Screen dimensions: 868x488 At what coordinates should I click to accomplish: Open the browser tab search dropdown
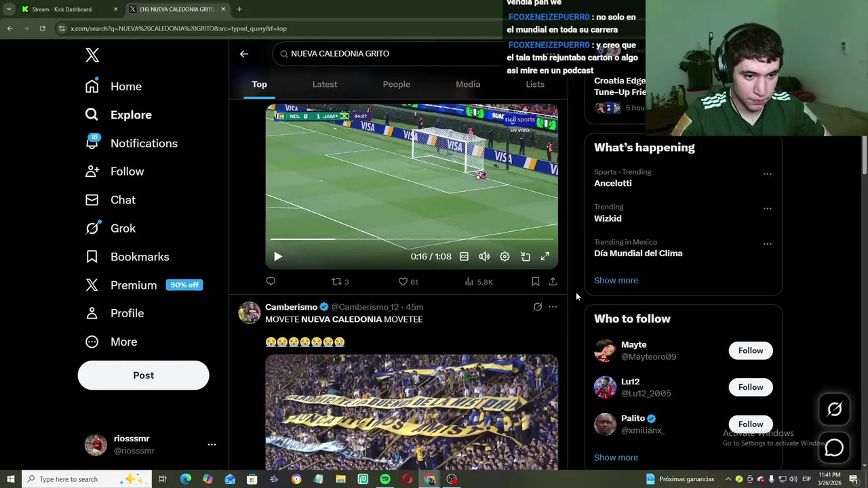click(x=9, y=9)
